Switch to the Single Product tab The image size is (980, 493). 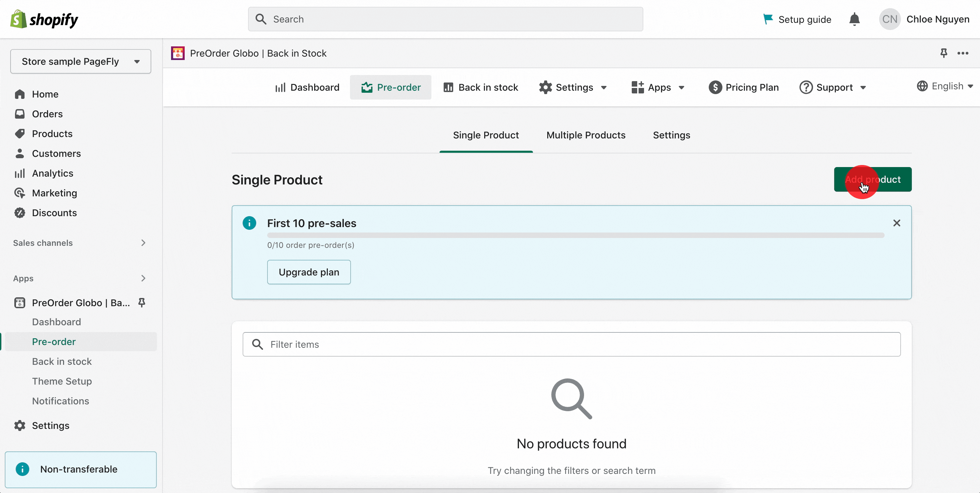486,135
